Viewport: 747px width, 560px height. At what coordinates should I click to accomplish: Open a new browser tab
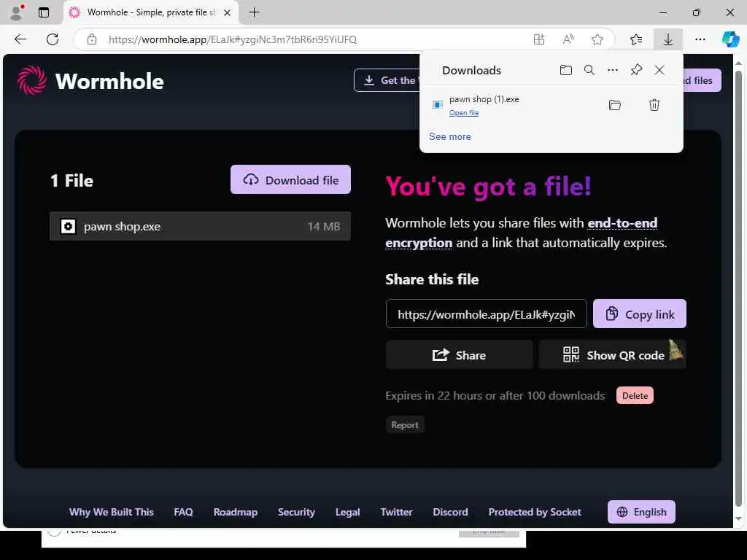click(x=255, y=12)
